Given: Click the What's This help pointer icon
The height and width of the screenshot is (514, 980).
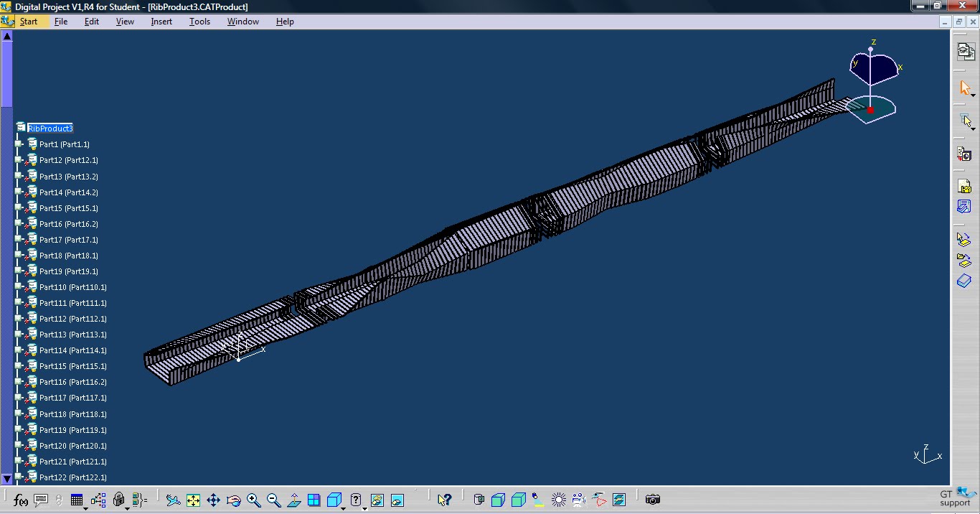Looking at the screenshot, I should 444,500.
